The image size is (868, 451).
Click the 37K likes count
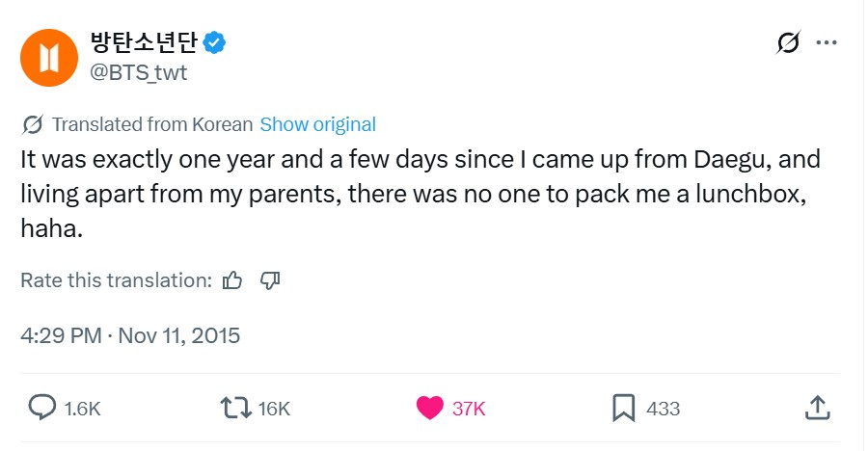[469, 409]
